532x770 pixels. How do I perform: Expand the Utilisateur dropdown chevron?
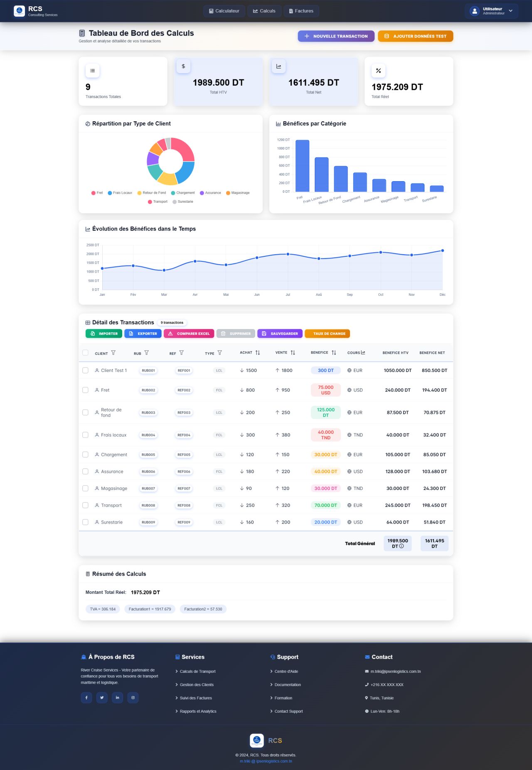pos(511,11)
